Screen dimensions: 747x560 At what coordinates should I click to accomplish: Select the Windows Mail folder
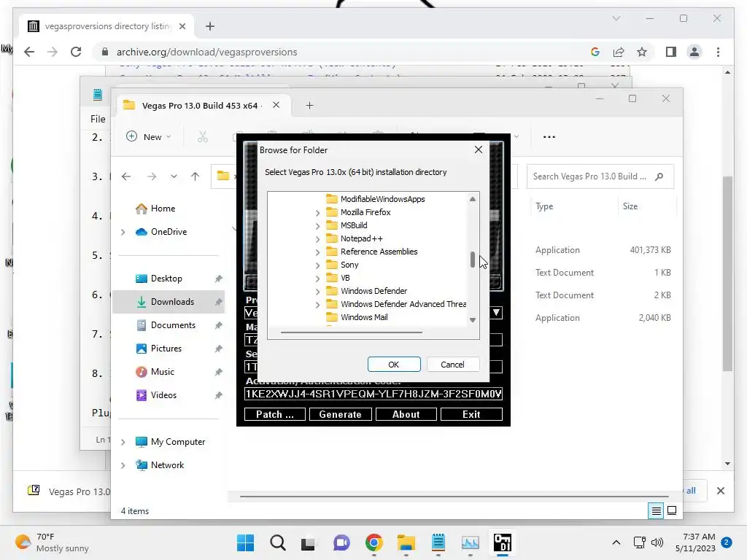pyautogui.click(x=364, y=317)
